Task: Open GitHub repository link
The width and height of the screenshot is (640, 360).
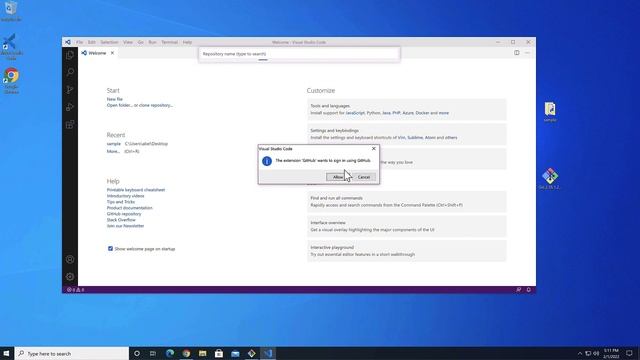Action: click(x=124, y=214)
